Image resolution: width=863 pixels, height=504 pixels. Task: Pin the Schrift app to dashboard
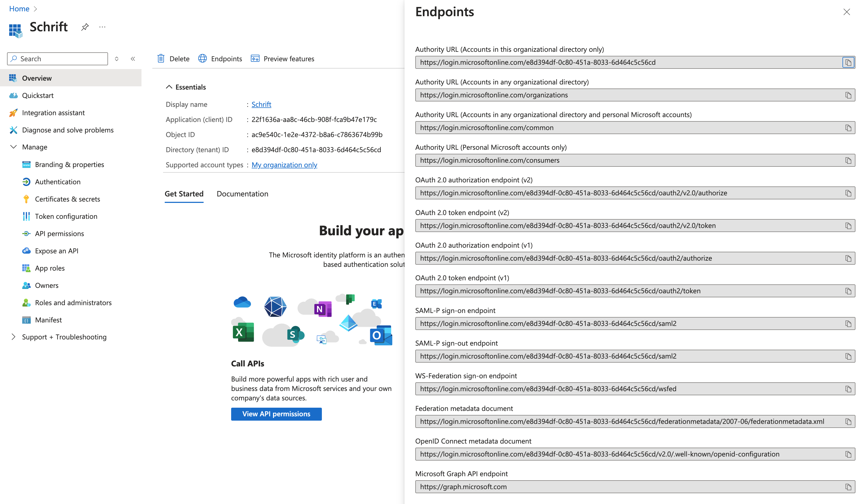click(85, 27)
